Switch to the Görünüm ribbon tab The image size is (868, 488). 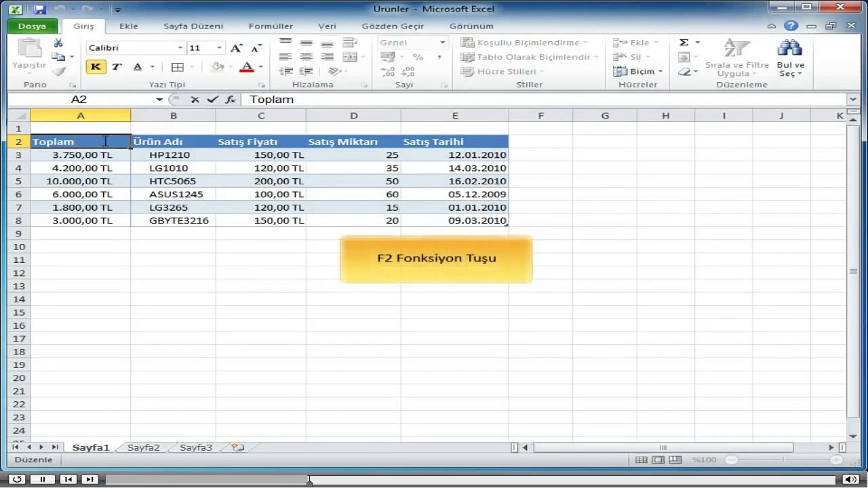(x=471, y=26)
